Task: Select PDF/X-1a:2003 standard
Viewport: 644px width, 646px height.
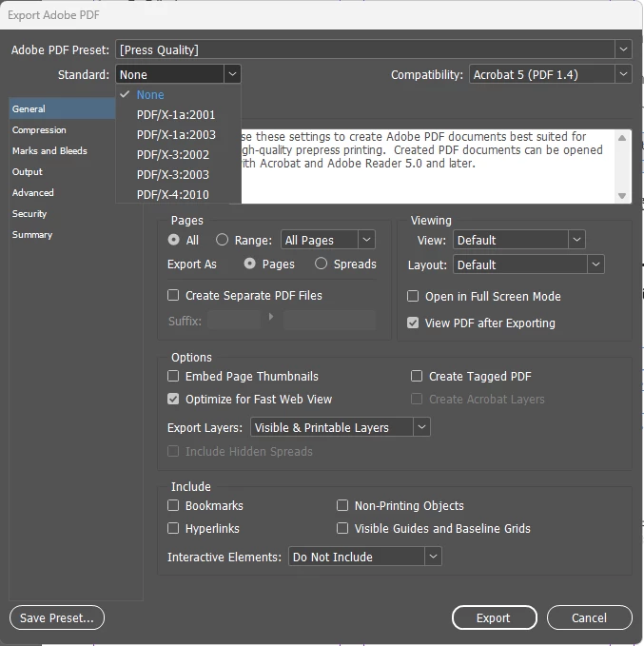Action: click(x=178, y=135)
